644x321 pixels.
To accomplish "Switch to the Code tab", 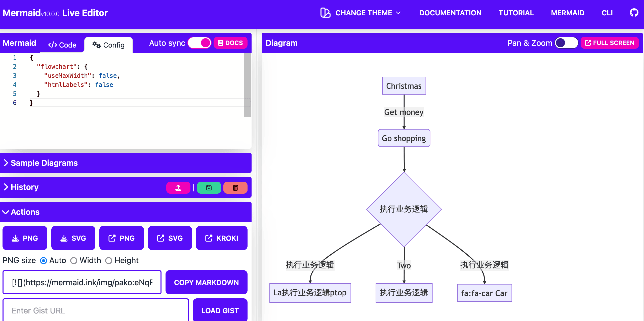I will (x=62, y=45).
